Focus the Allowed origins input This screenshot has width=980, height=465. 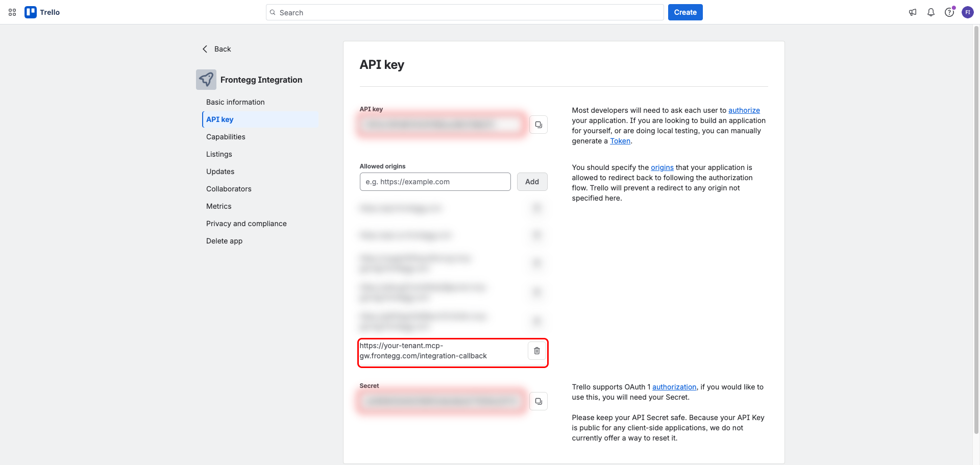coord(435,182)
